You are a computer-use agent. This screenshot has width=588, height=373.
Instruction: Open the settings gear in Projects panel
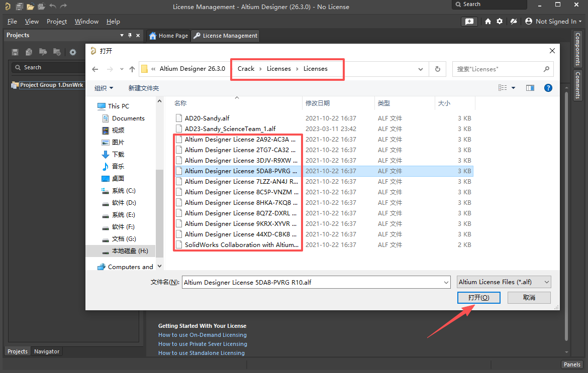(x=73, y=52)
